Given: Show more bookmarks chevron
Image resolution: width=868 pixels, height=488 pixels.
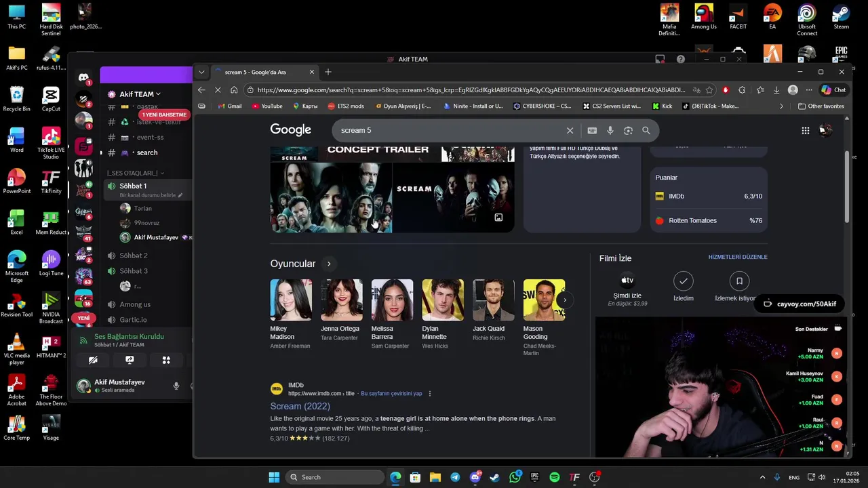Looking at the screenshot, I should click(781, 106).
